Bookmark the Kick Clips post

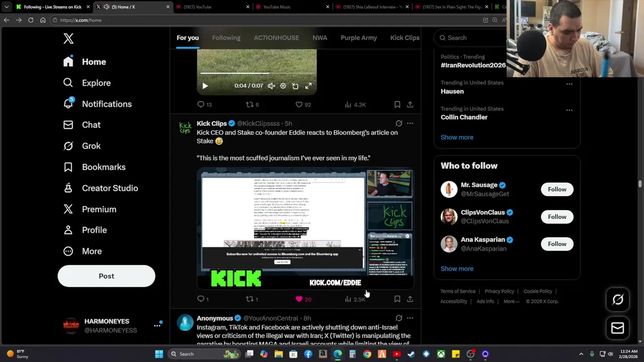(397, 299)
